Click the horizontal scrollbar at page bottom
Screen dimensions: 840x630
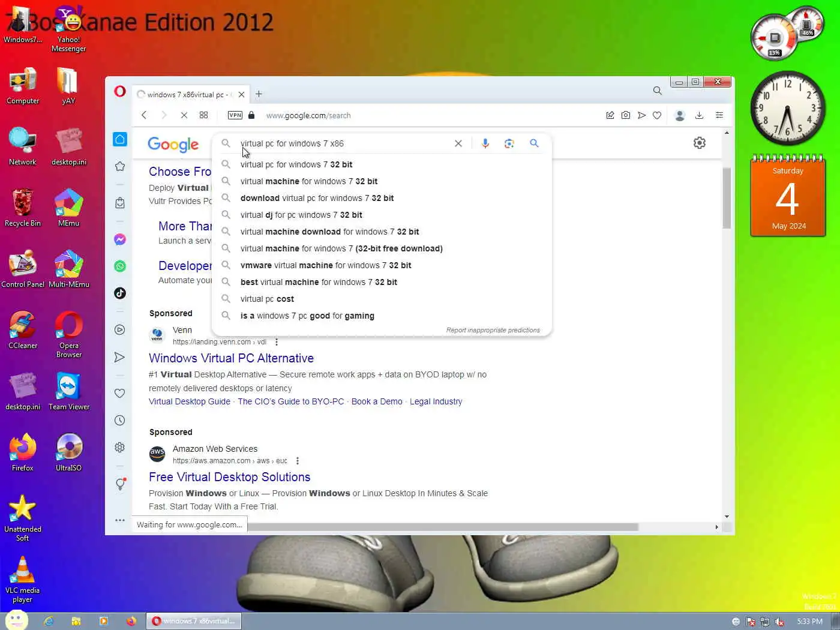click(x=443, y=527)
